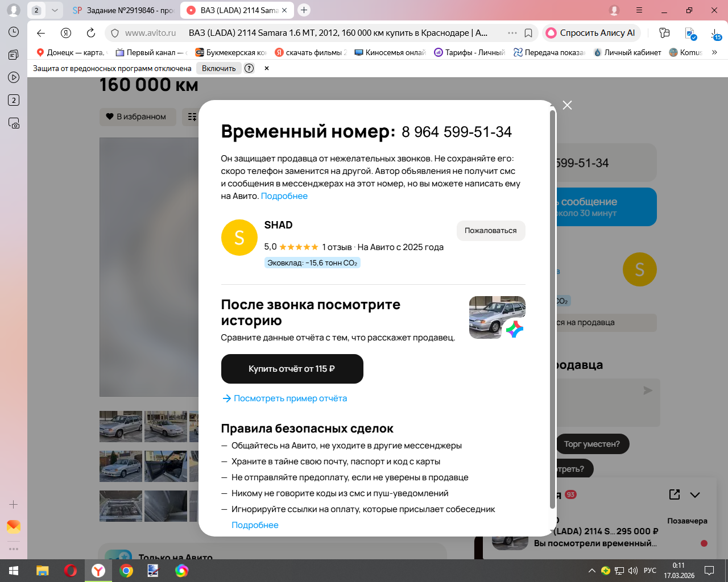The image size is (728, 582).
Task: Open the Передача показаний bookmark
Action: pyautogui.click(x=549, y=52)
